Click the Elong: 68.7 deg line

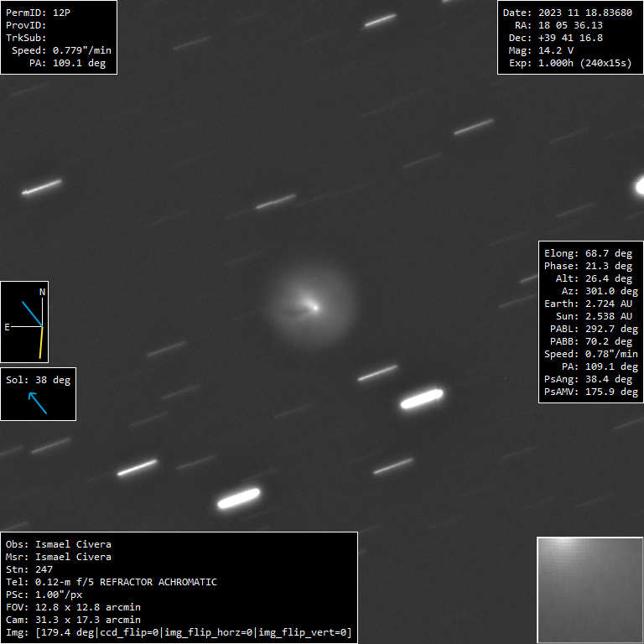pos(588,253)
